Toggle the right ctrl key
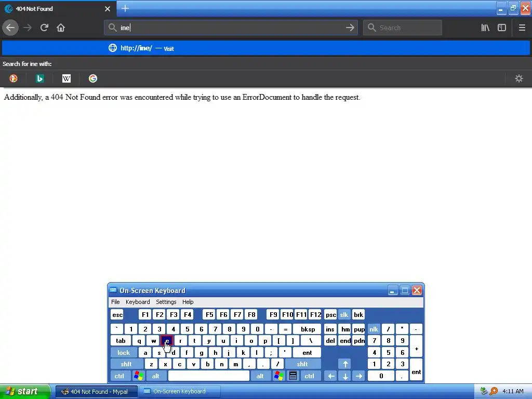 click(x=310, y=376)
